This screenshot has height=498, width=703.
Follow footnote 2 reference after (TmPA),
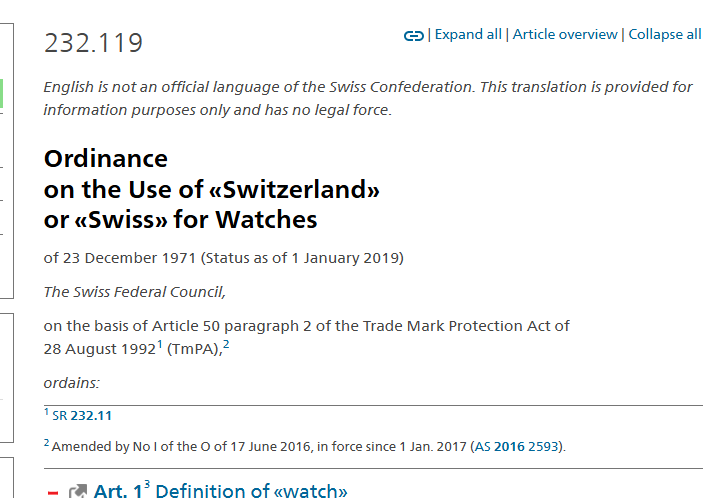pyautogui.click(x=226, y=344)
